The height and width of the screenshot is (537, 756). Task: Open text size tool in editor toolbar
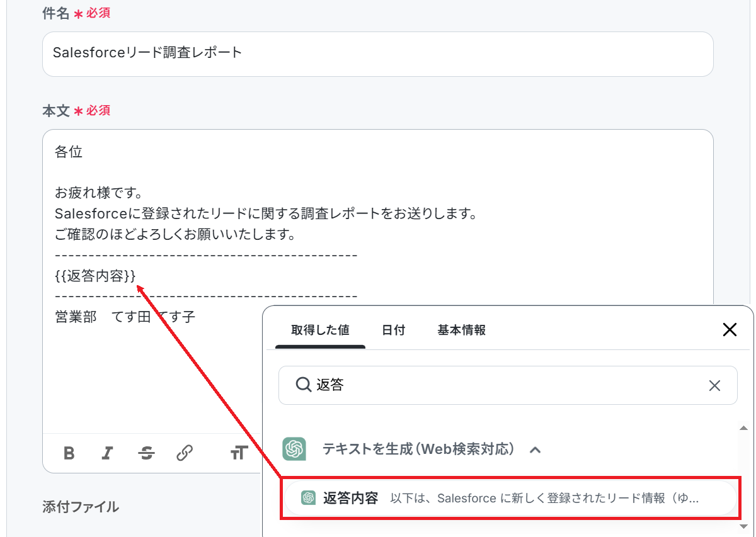238,453
